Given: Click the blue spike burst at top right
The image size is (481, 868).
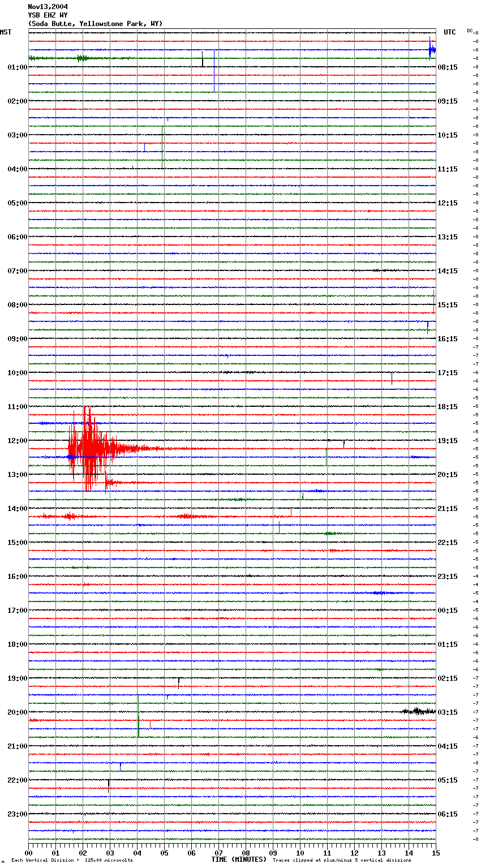Looking at the screenshot, I should pyautogui.click(x=432, y=49).
